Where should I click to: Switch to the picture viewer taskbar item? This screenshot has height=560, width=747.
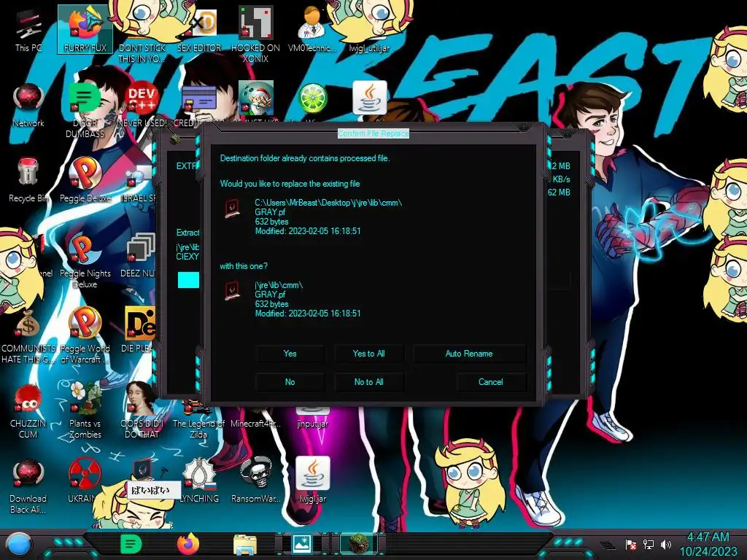pyautogui.click(x=301, y=544)
